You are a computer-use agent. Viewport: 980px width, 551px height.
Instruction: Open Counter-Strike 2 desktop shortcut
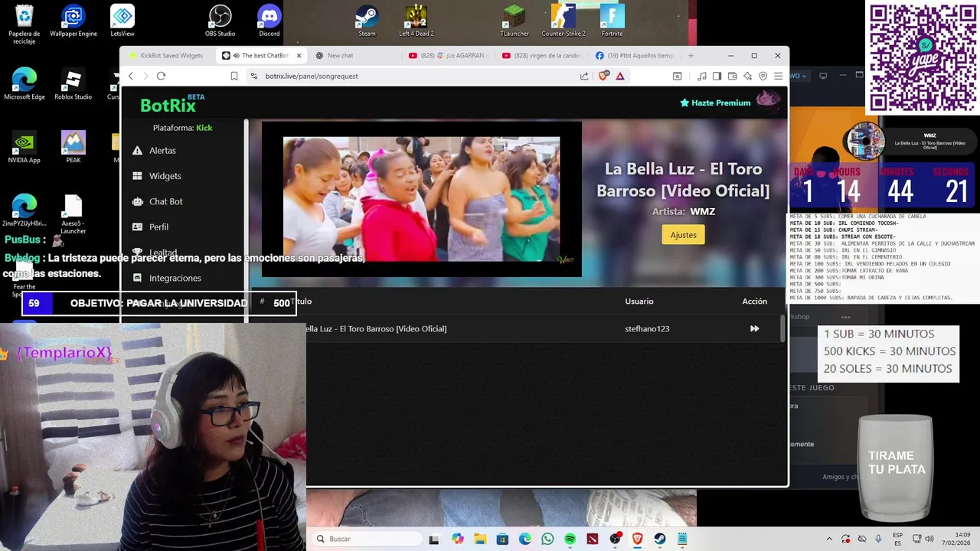coord(563,21)
